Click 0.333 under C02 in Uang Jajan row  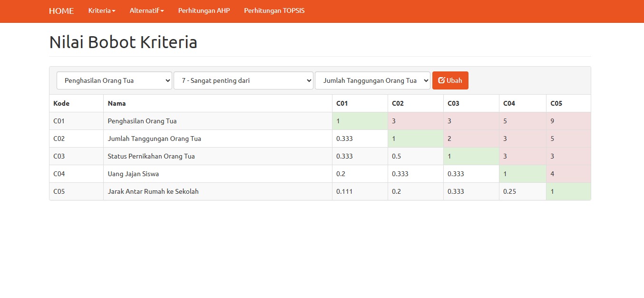click(416, 174)
